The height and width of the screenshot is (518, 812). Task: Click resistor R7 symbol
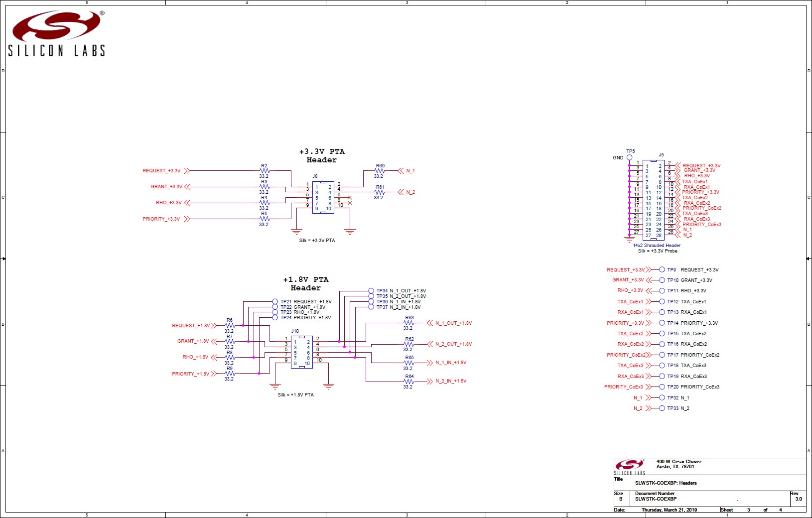click(230, 342)
